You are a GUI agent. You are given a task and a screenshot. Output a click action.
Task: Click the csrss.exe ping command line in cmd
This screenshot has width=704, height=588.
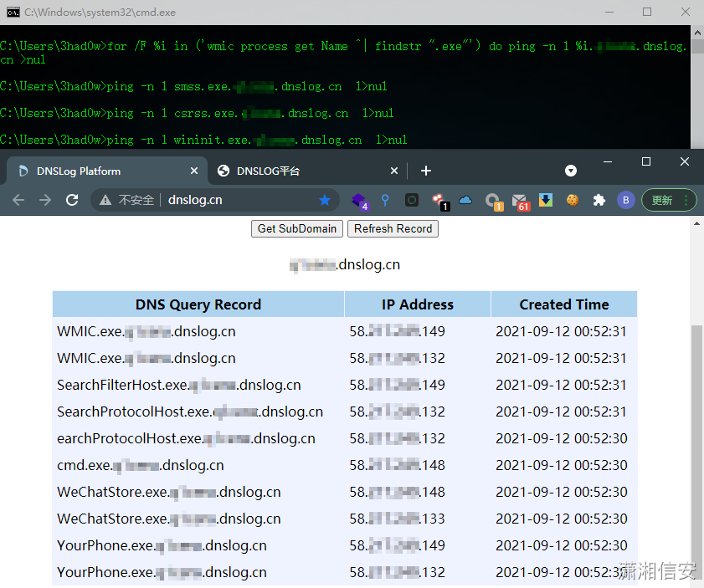[197, 113]
